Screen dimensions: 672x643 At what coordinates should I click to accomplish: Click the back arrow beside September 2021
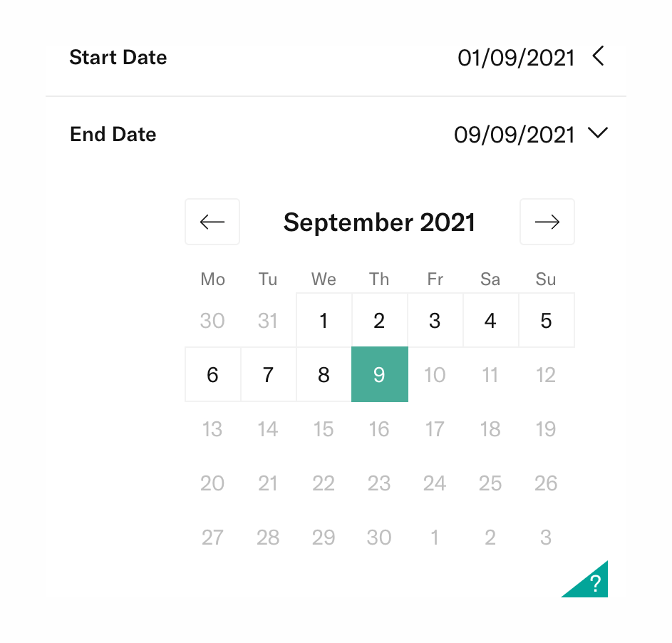pos(212,222)
